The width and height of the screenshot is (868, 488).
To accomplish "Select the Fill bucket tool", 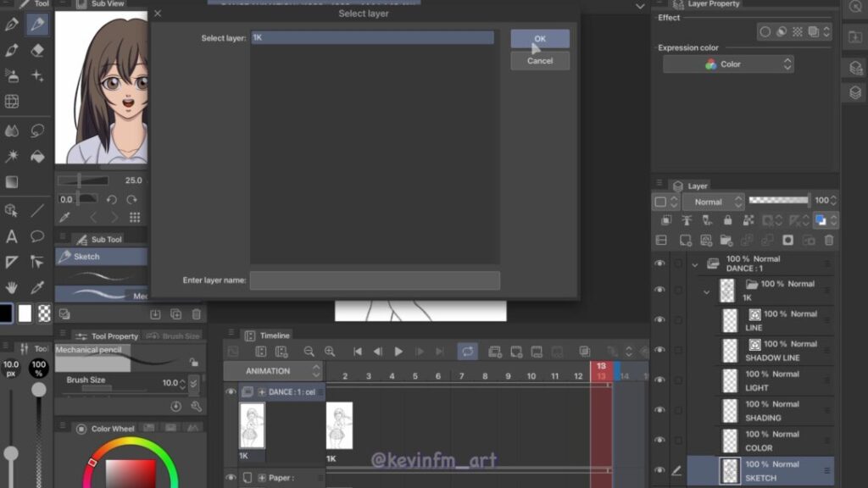I will [37, 157].
